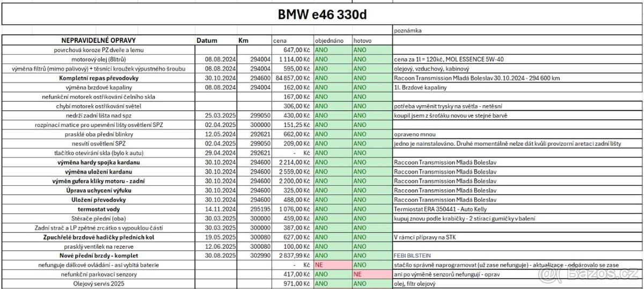Select 'nefunguje dálkové ovládání - asi vybitá baterie'
Image resolution: width=644 pixels, height=289 pixels.
pos(98,265)
